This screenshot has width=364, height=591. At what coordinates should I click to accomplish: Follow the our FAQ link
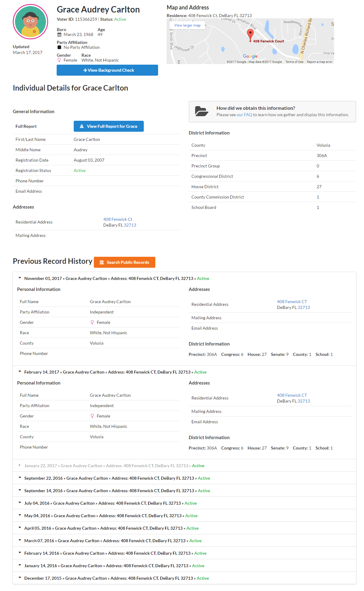tap(244, 115)
